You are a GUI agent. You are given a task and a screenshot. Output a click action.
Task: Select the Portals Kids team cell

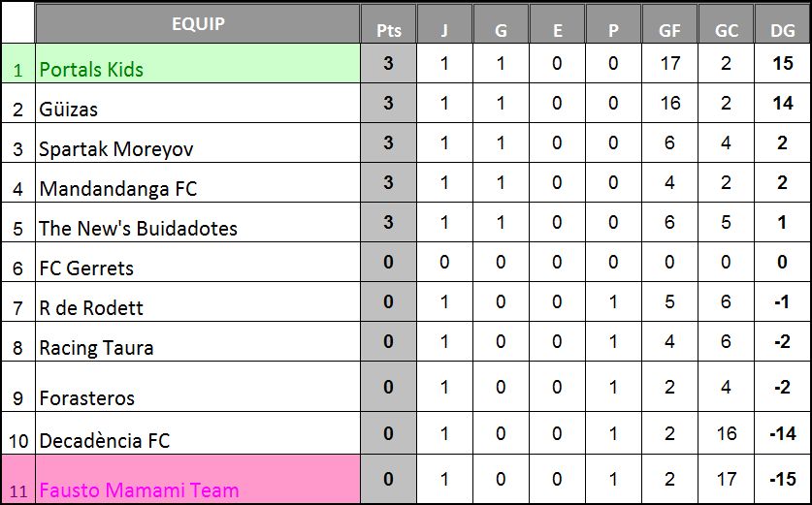pyautogui.click(x=197, y=64)
